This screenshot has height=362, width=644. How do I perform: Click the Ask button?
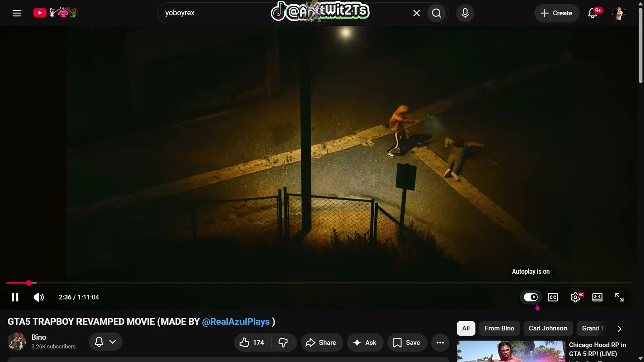point(365,343)
